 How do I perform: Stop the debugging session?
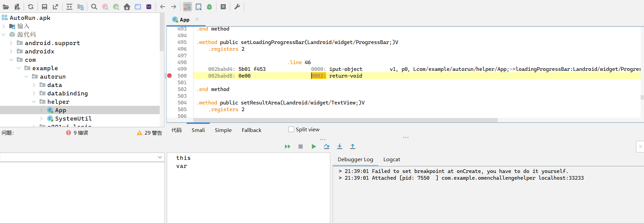pyautogui.click(x=301, y=146)
